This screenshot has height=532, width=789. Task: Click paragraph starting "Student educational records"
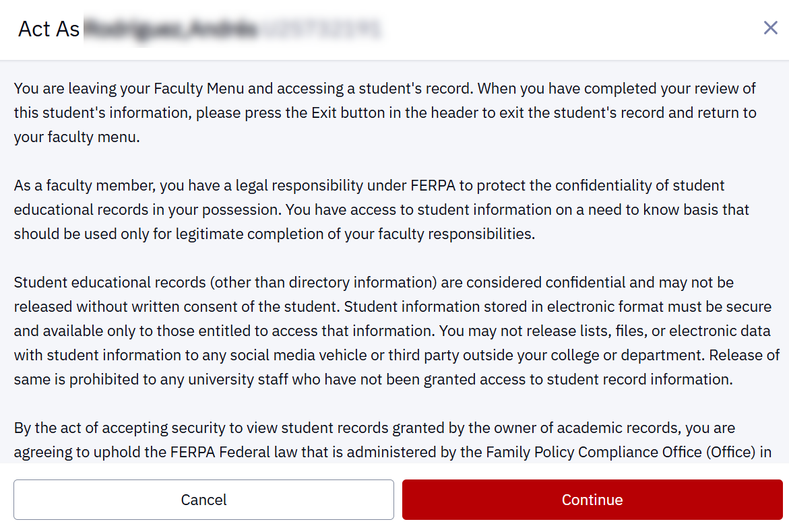(396, 331)
